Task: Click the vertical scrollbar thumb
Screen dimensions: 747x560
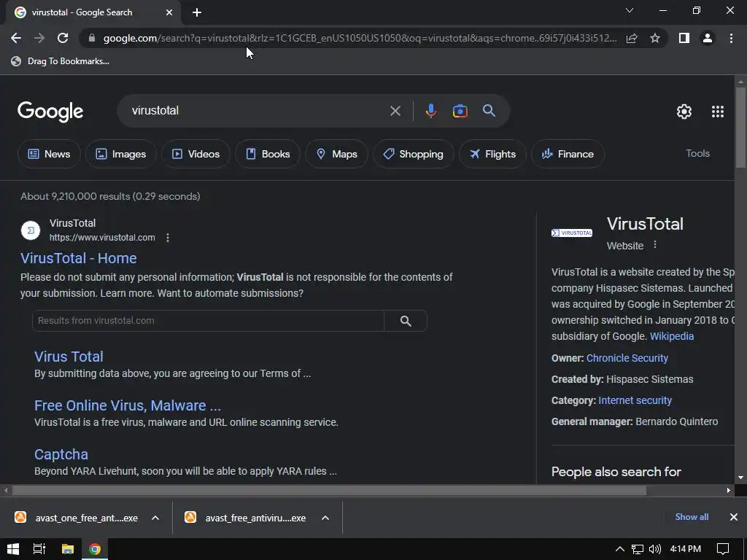Action: (x=740, y=127)
